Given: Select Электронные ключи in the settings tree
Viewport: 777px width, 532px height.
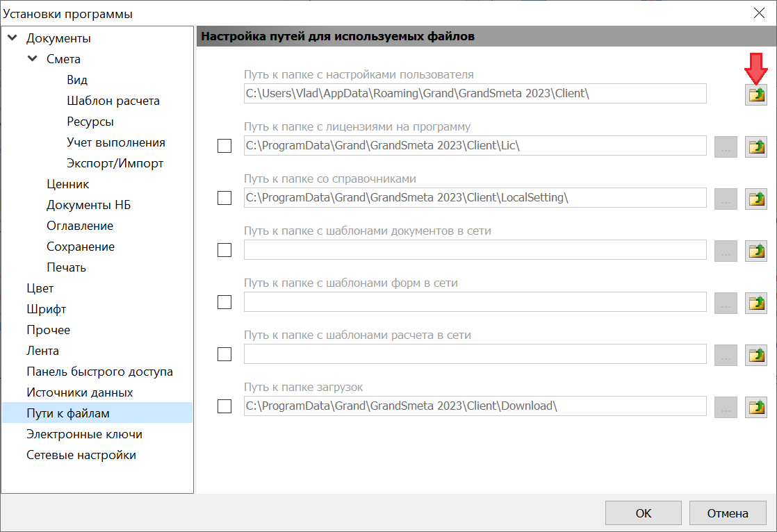Looking at the screenshot, I should click(x=84, y=434).
